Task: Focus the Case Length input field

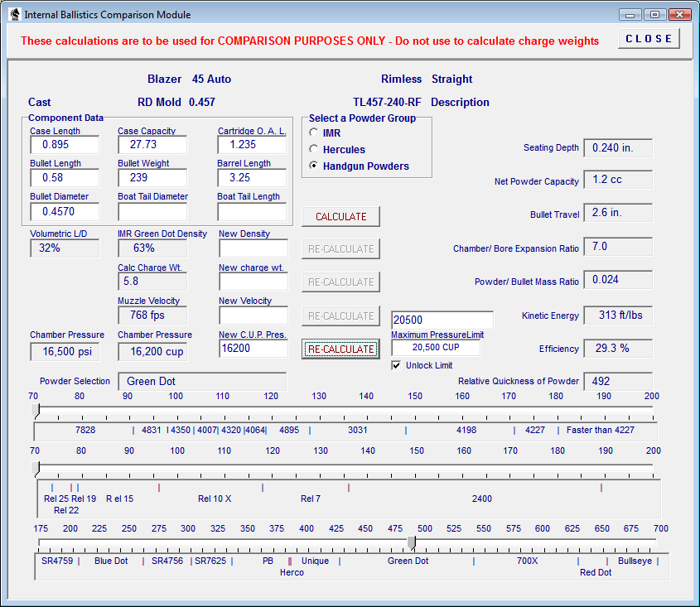Action: tap(65, 145)
